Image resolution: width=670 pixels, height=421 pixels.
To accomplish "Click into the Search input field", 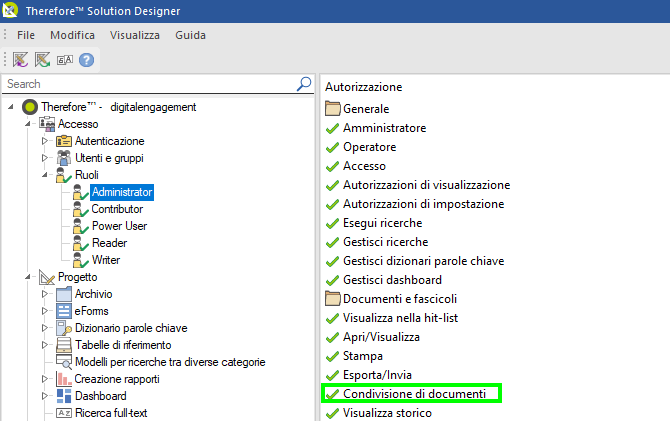I will (150, 84).
